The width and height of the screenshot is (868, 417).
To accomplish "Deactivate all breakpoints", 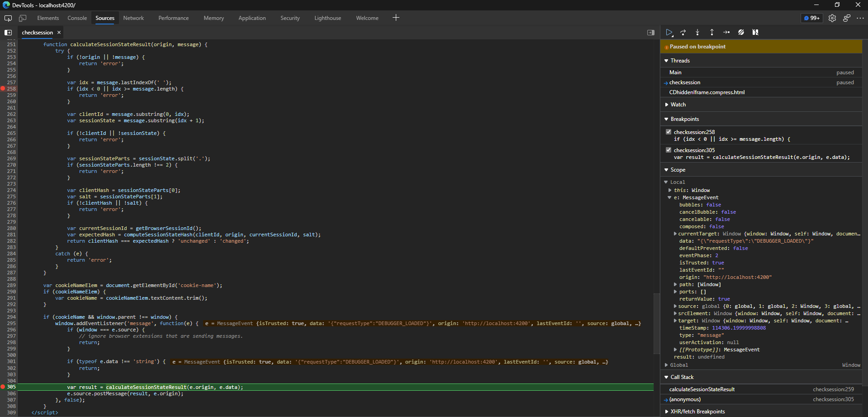I will [741, 32].
